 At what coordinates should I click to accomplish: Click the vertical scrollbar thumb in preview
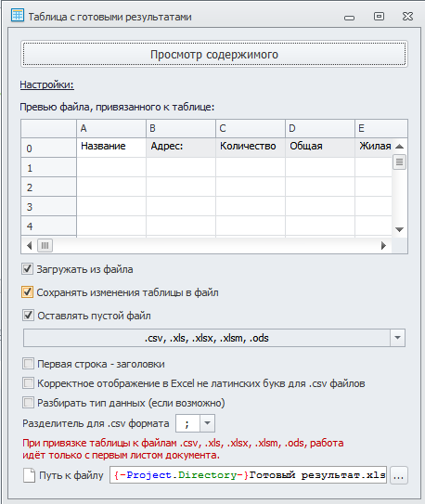(399, 162)
